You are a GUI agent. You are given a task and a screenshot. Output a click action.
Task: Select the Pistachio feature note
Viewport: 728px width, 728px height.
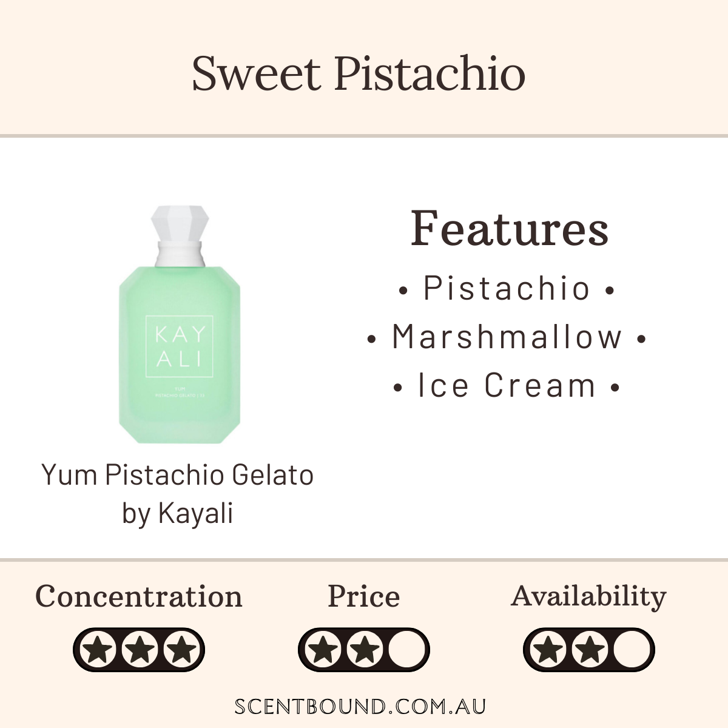[507, 288]
